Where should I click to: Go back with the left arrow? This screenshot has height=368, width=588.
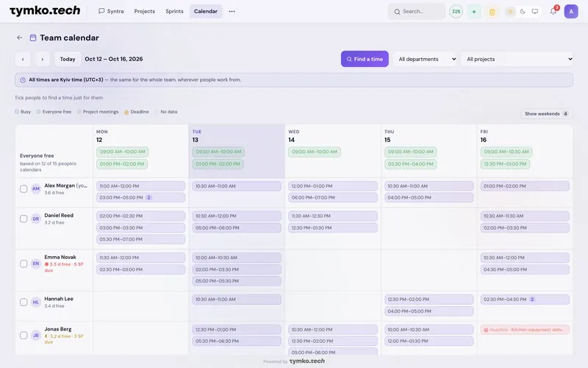click(x=20, y=38)
